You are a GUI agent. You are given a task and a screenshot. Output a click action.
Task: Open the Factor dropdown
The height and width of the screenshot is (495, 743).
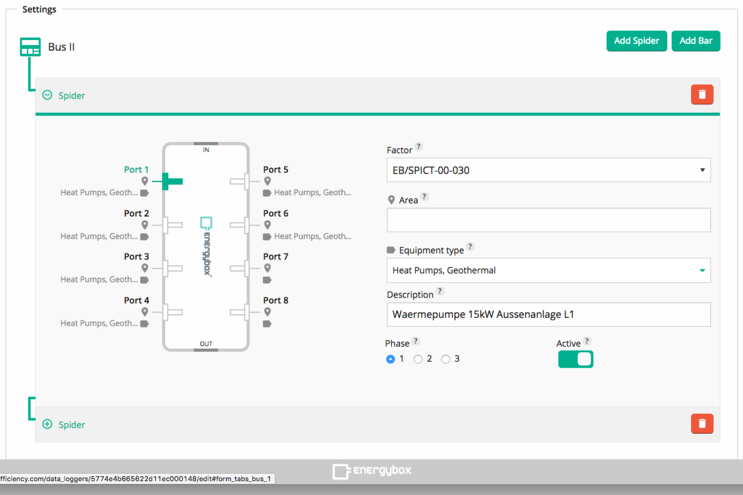[548, 170]
